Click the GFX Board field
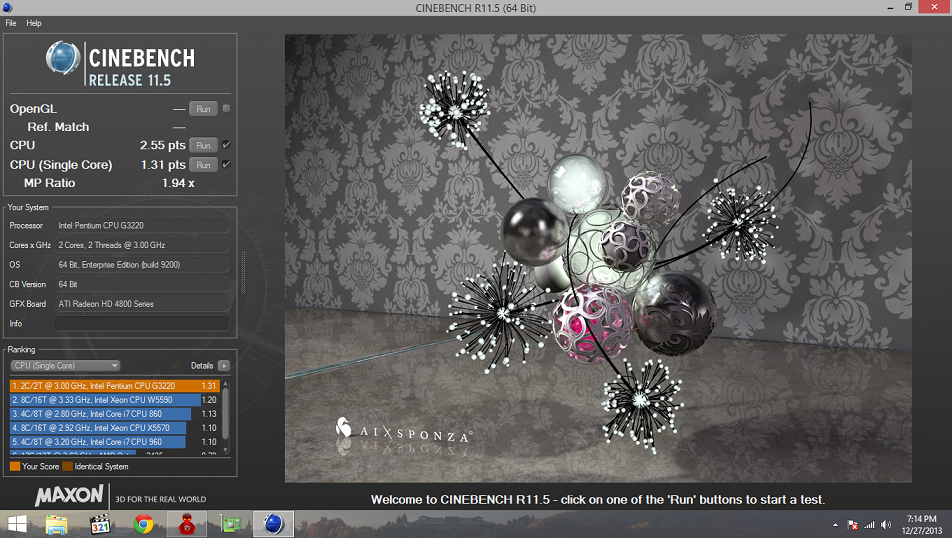952x538 pixels. [x=143, y=304]
